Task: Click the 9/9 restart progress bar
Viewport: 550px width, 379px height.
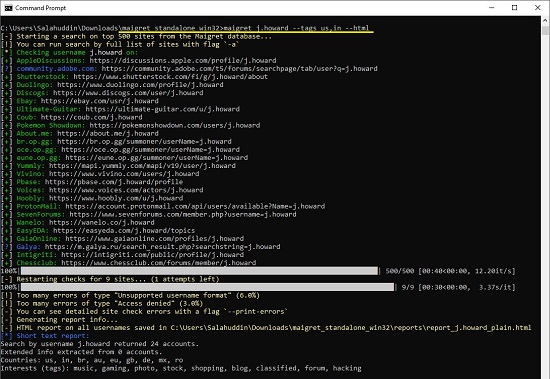Action: click(207, 287)
